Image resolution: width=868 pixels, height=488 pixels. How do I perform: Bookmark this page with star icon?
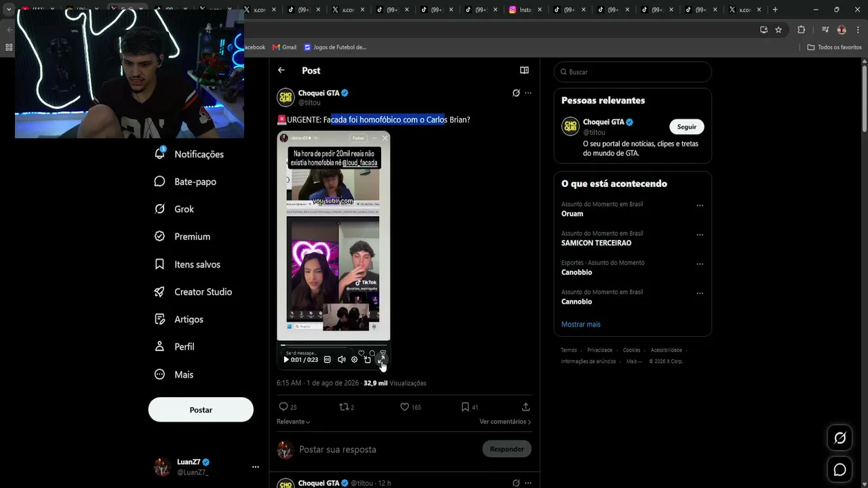pos(778,30)
